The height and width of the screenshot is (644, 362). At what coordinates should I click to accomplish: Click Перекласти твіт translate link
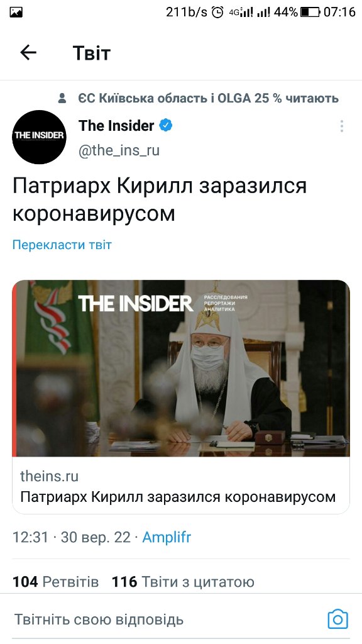(62, 245)
